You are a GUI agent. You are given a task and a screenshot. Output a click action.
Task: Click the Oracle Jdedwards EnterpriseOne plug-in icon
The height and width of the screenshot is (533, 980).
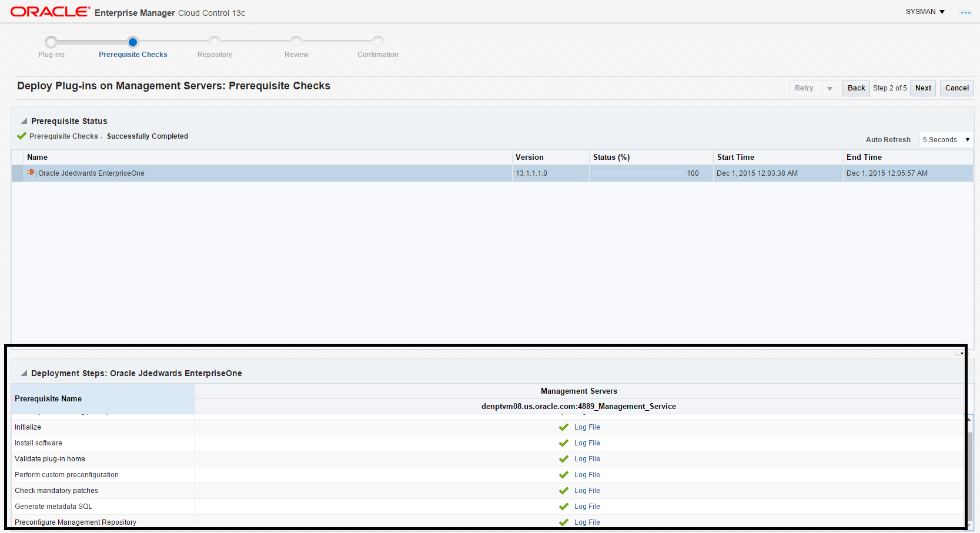[31, 173]
